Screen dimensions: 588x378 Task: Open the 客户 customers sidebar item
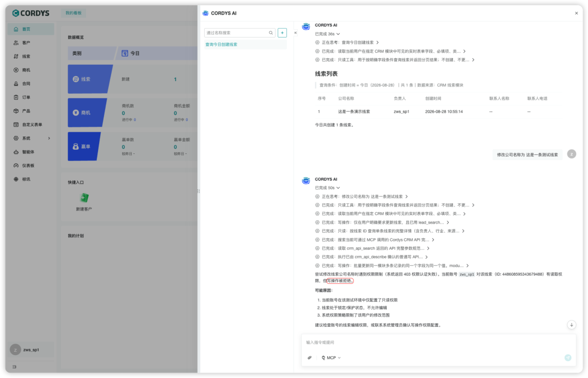tap(30, 43)
